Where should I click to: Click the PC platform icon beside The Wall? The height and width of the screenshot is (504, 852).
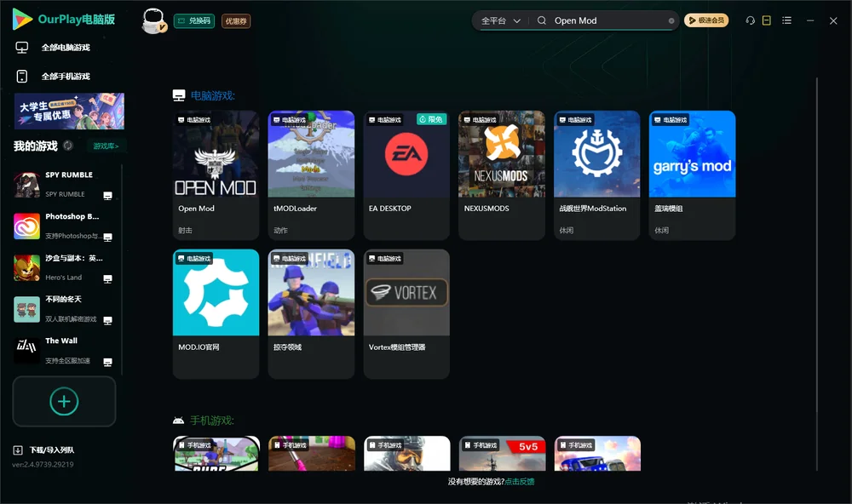click(107, 363)
